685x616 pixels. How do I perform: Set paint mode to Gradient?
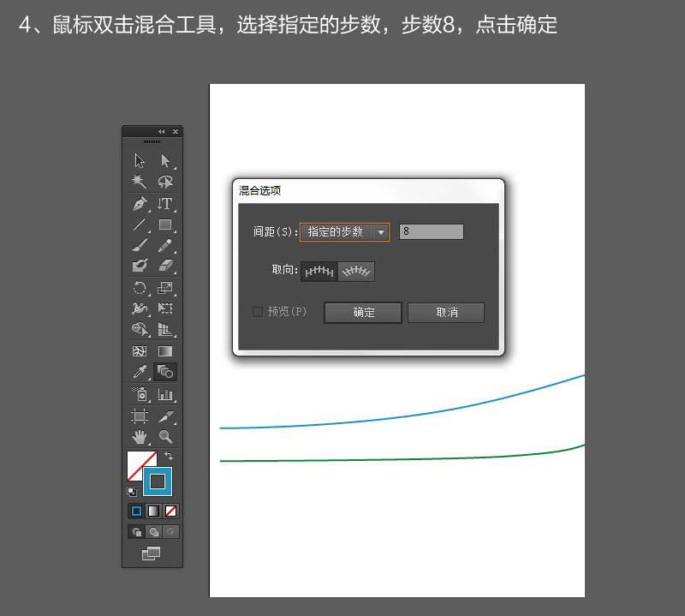[x=154, y=511]
